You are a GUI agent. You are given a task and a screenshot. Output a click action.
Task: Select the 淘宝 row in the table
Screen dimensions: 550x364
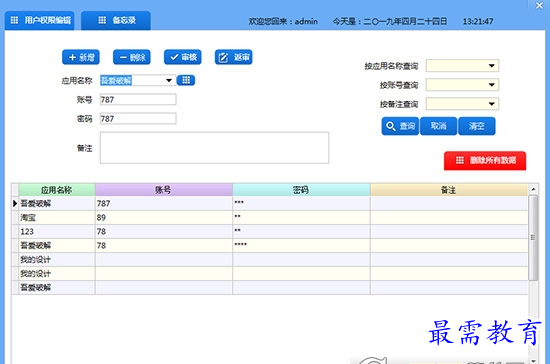(x=270, y=217)
